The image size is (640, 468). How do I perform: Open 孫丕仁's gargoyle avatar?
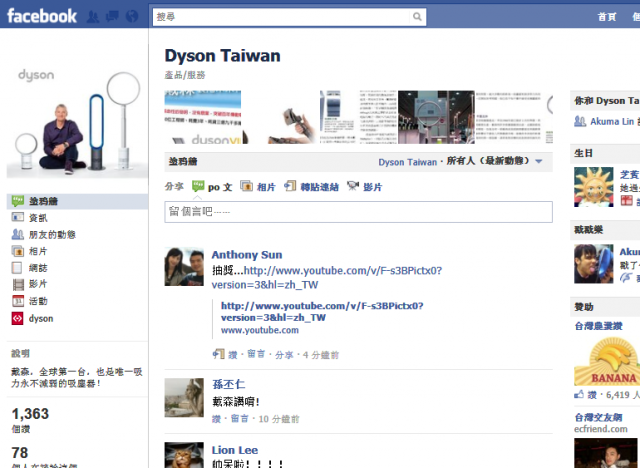184,398
